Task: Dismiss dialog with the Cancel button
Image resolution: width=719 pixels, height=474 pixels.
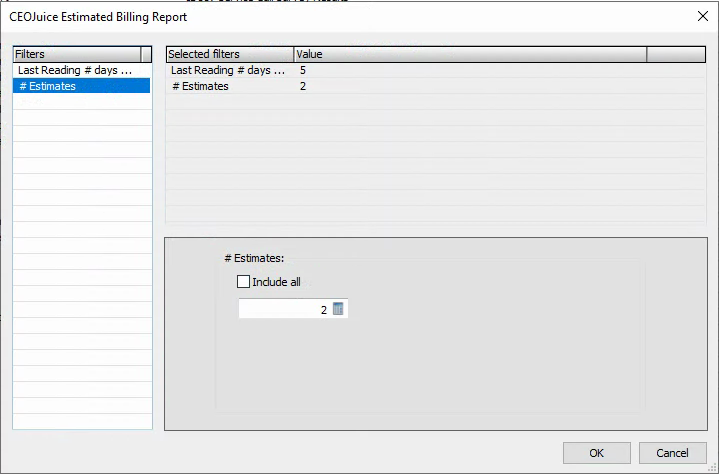Action: coord(672,453)
